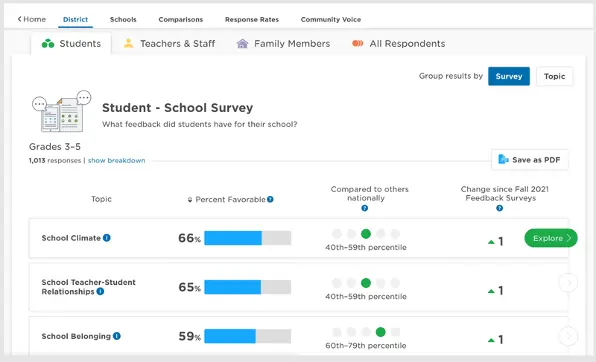The image size is (596, 362).
Task: Switch to the Teachers & Staff tab
Action: coord(170,44)
